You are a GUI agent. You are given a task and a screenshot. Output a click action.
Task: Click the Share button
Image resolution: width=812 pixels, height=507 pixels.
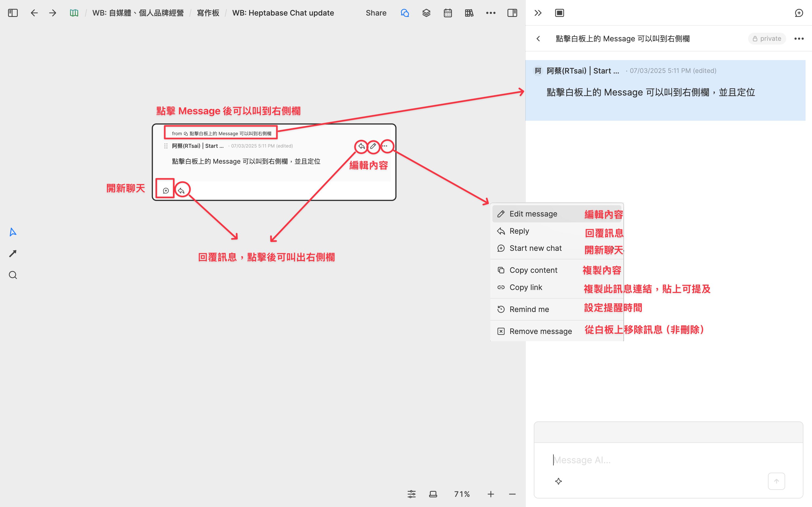(x=376, y=13)
